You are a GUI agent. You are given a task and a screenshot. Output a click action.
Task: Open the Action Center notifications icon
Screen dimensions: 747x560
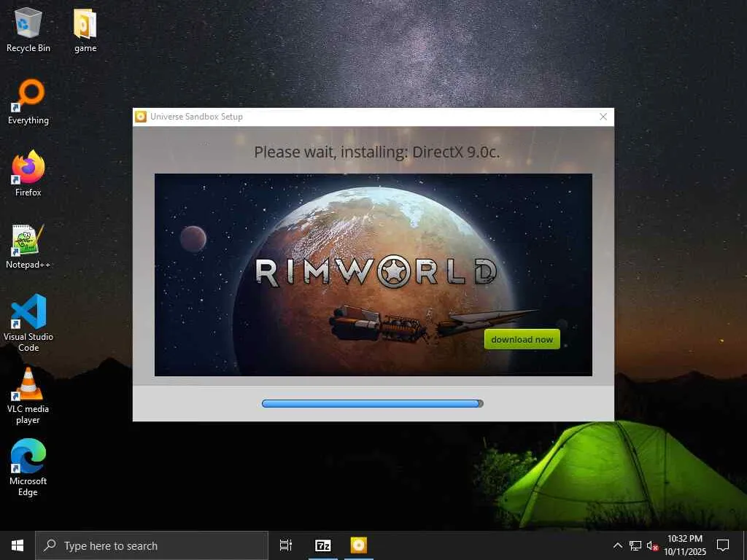coord(723,545)
